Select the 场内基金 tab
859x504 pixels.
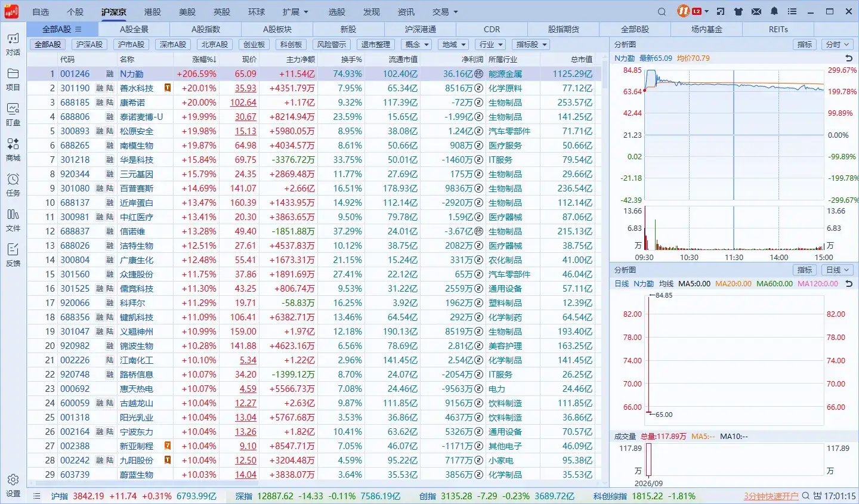coord(707,29)
